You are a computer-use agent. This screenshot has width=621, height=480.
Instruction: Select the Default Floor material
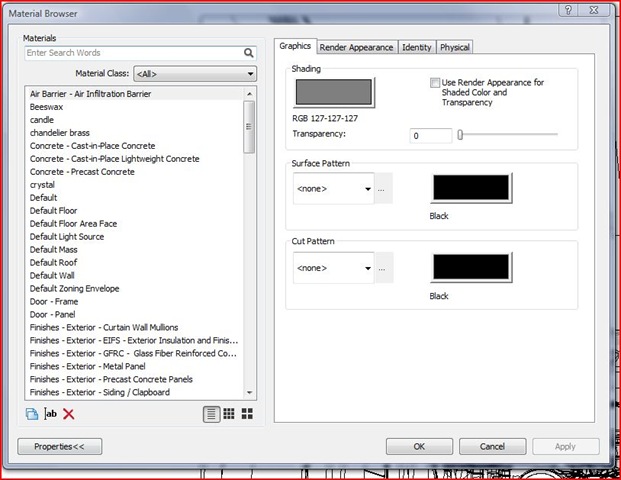(x=135, y=211)
